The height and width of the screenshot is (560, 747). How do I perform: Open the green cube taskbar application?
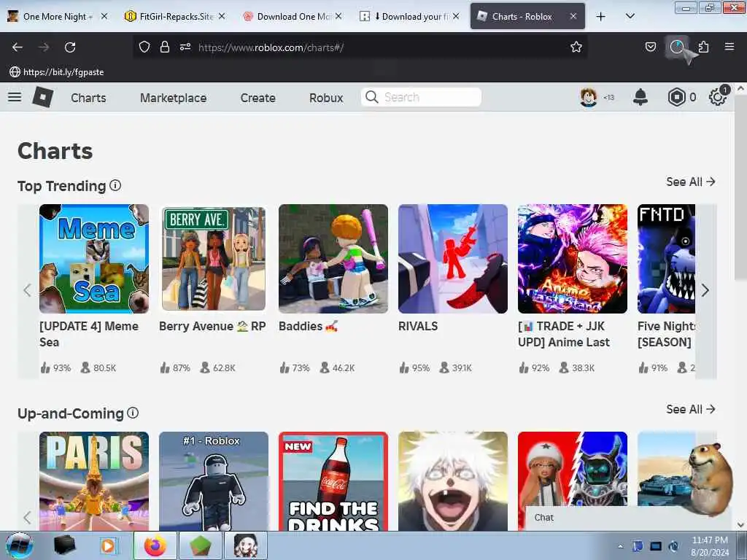coord(200,545)
